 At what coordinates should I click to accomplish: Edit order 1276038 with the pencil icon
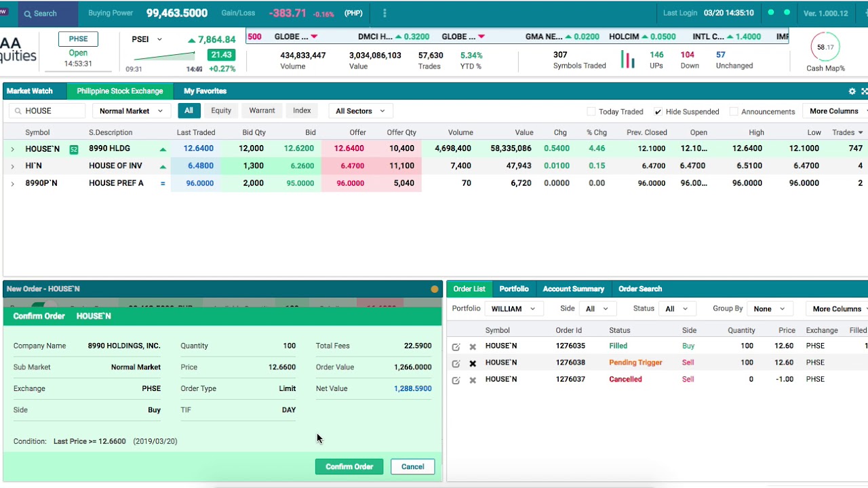point(456,363)
